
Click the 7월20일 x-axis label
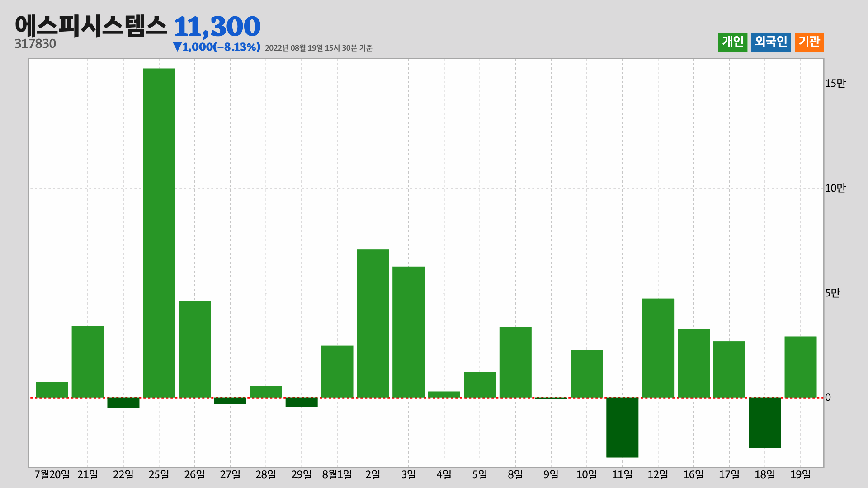pos(52,474)
